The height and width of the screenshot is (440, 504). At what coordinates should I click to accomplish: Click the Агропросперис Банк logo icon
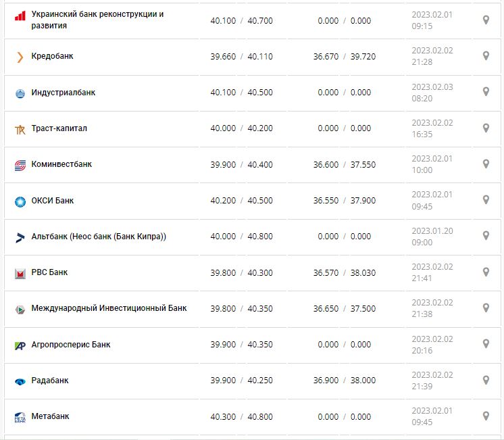click(20, 345)
